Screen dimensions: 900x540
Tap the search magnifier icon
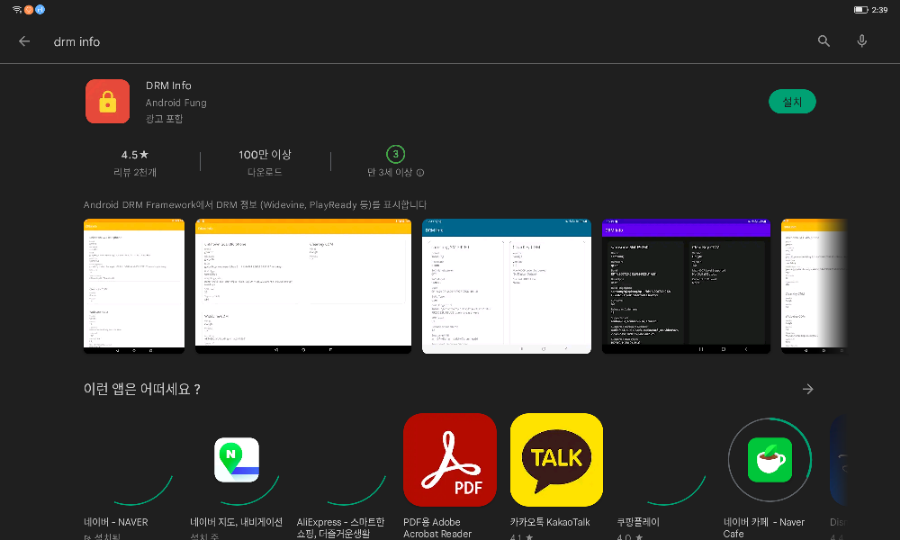click(x=824, y=41)
